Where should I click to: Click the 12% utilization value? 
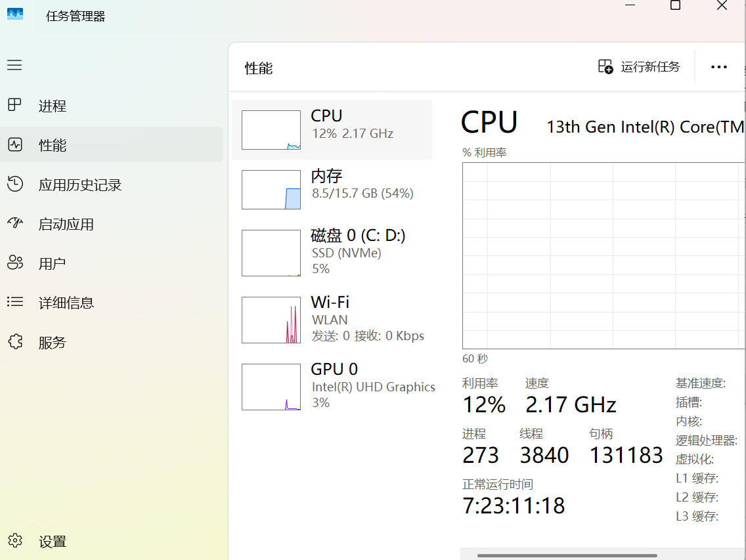point(484,405)
